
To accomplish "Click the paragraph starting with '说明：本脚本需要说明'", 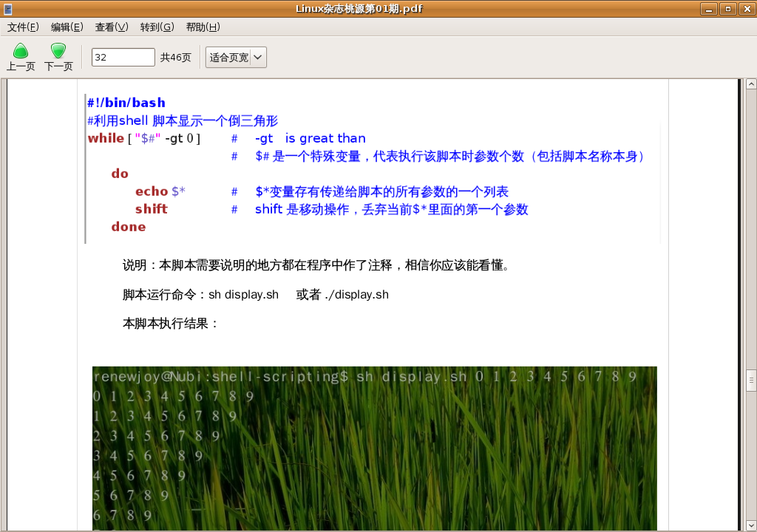I will 316,265.
